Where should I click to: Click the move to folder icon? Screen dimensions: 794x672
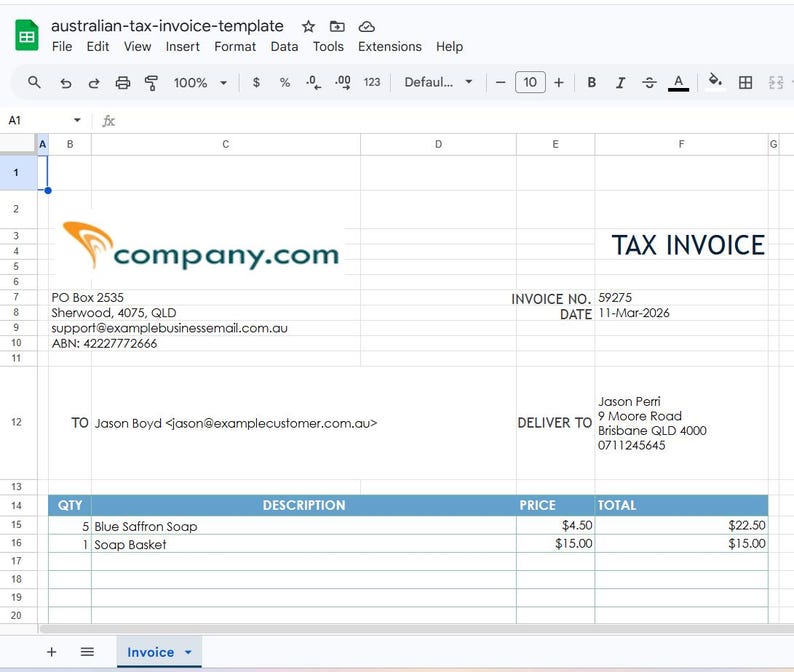click(337, 26)
